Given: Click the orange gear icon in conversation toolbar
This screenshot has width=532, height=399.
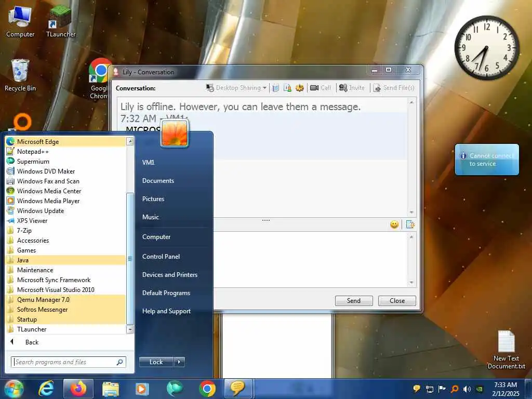Looking at the screenshot, I should click(x=299, y=88).
